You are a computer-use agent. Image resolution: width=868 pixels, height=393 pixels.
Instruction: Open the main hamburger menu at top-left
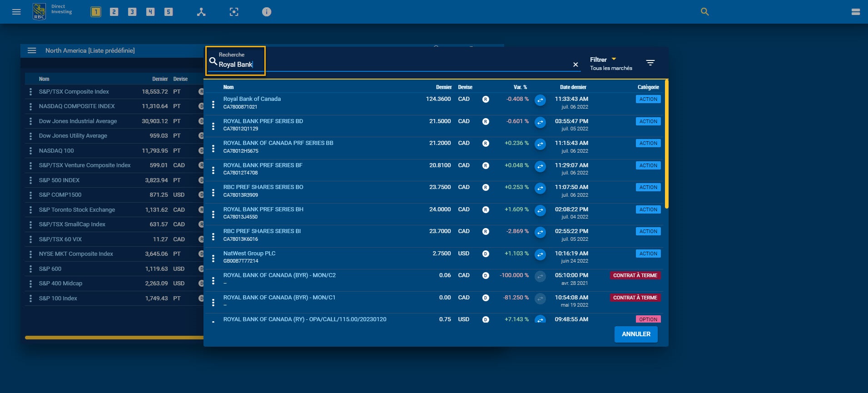pyautogui.click(x=16, y=12)
